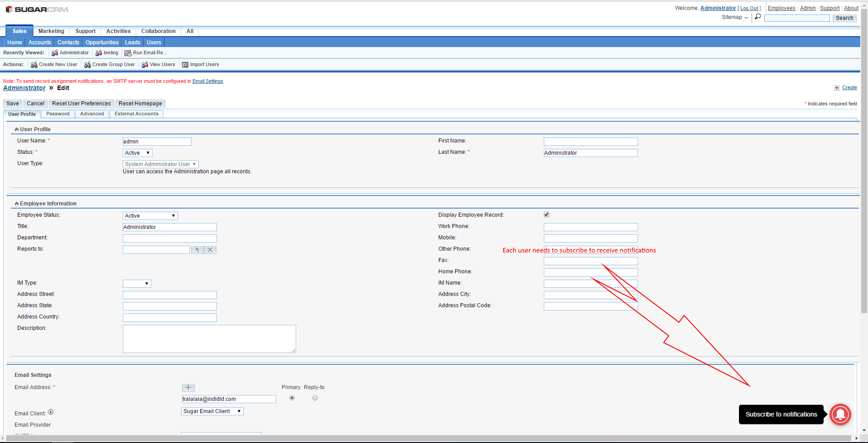This screenshot has width=868, height=443.
Task: Click the Save button
Action: (13, 104)
